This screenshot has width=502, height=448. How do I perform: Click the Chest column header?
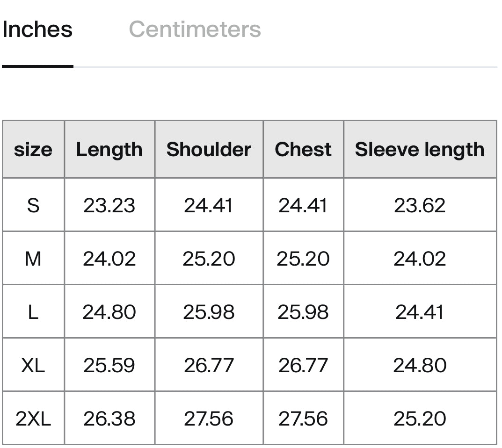click(x=303, y=150)
